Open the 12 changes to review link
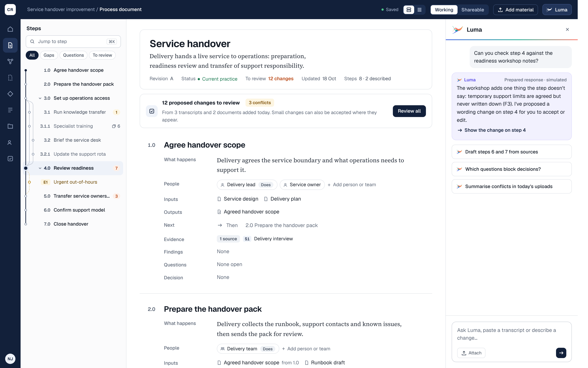This screenshot has width=588, height=368. (x=281, y=79)
